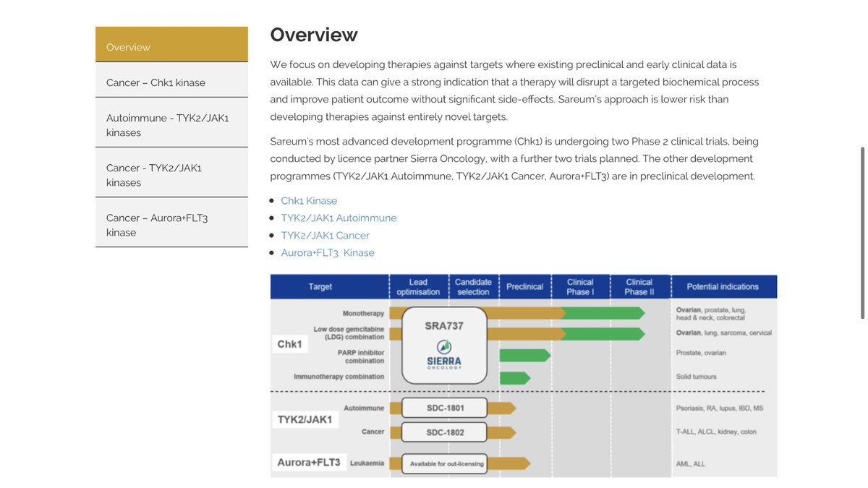This screenshot has width=868, height=488.
Task: Click the Psoriasis, RA, lupus, IBD, MS text
Action: 720,408
